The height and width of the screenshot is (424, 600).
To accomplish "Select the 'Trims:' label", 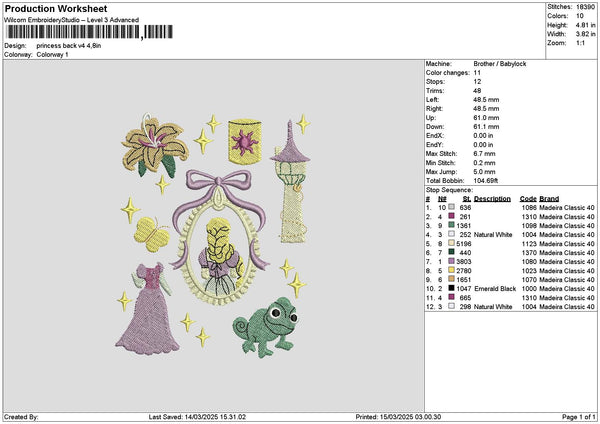I will point(435,91).
